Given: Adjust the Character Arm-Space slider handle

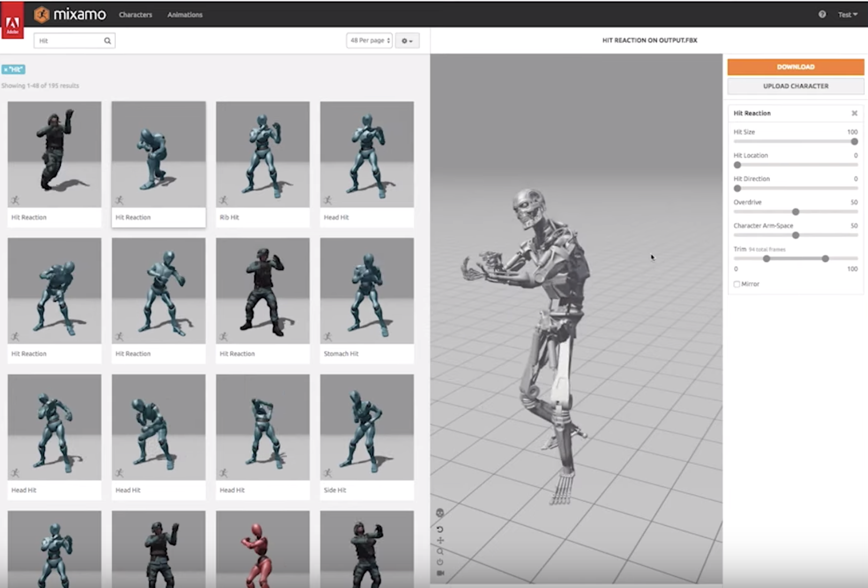Looking at the screenshot, I should [796, 235].
